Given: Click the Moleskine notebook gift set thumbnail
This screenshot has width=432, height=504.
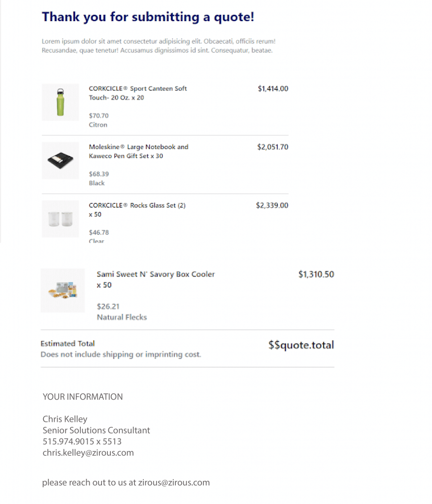Looking at the screenshot, I should tap(60, 160).
